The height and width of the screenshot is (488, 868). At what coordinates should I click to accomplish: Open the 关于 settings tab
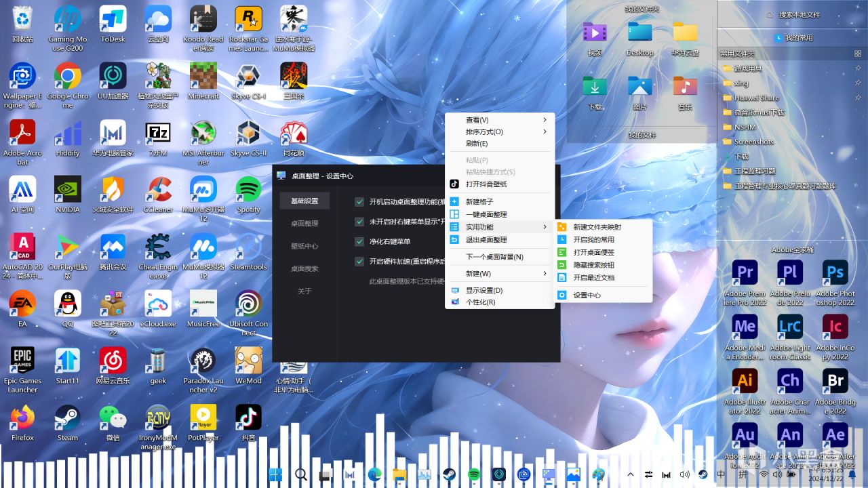coord(304,291)
